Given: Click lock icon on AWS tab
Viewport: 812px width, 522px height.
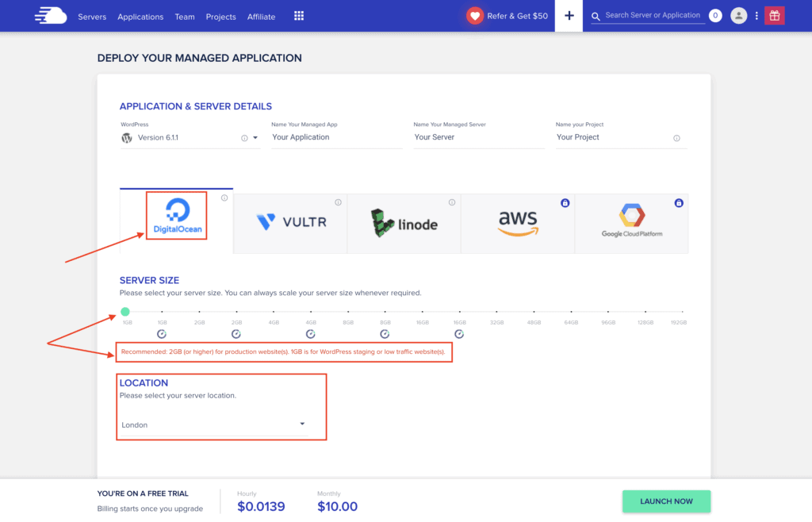Looking at the screenshot, I should coord(565,203).
